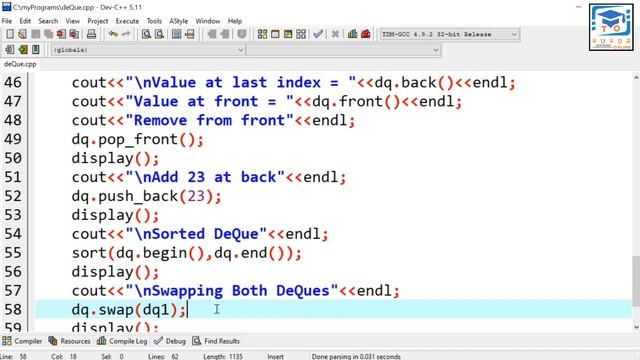The image size is (640, 360).
Task: Open the AStyle menu
Action: point(178,21)
